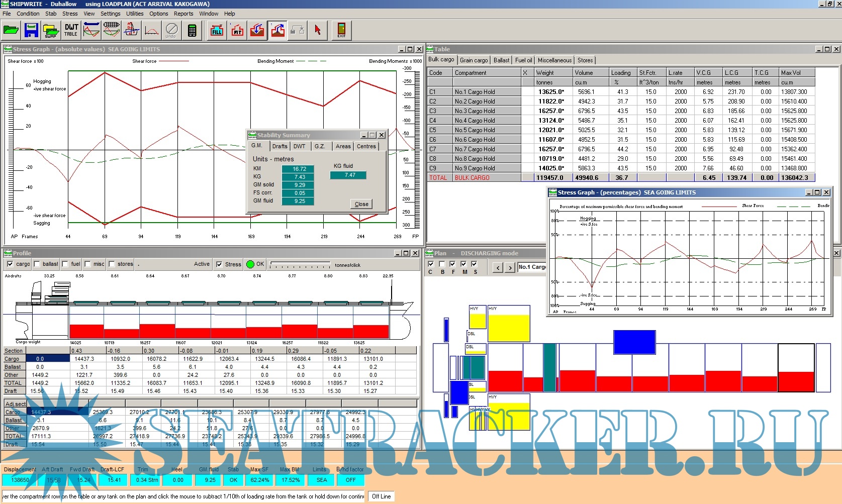Select the G.Z. tab in Stability Summary
Image resolution: width=842 pixels, height=504 pixels.
tap(320, 146)
